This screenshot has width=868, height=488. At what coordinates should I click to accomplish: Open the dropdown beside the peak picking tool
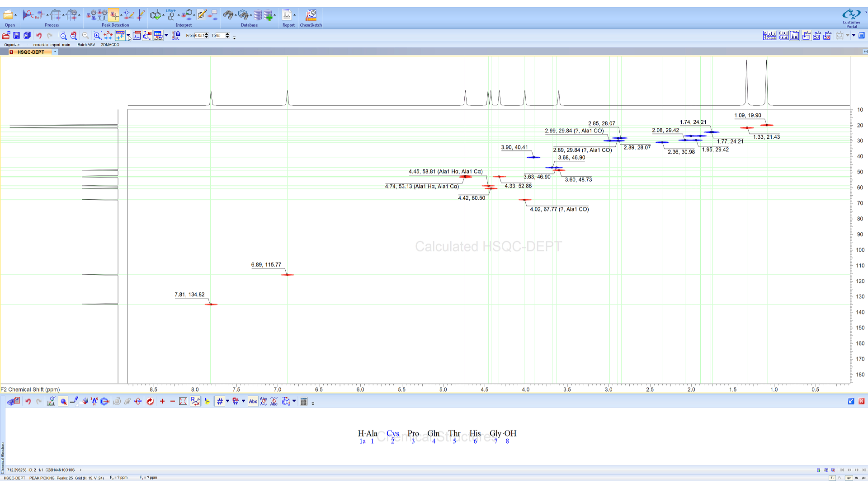[x=128, y=36]
